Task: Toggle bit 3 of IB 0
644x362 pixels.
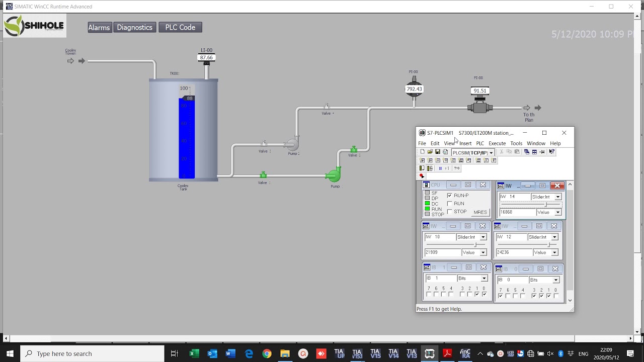Action: 534,296
